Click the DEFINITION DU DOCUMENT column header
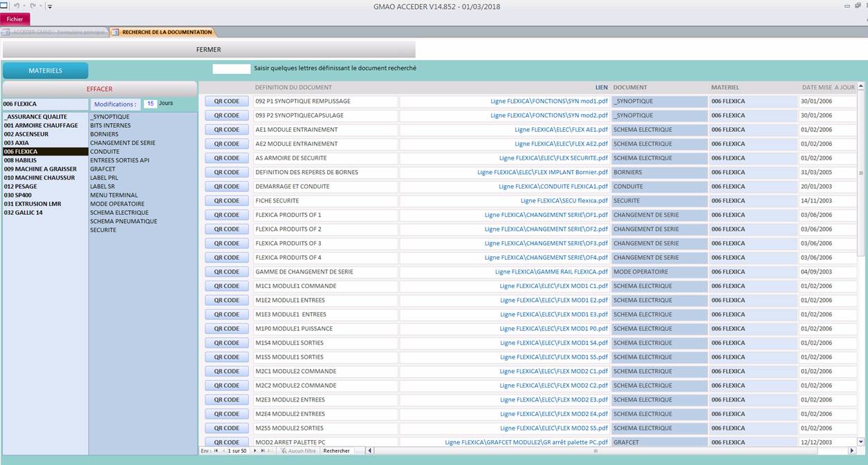868x465 pixels. [293, 88]
